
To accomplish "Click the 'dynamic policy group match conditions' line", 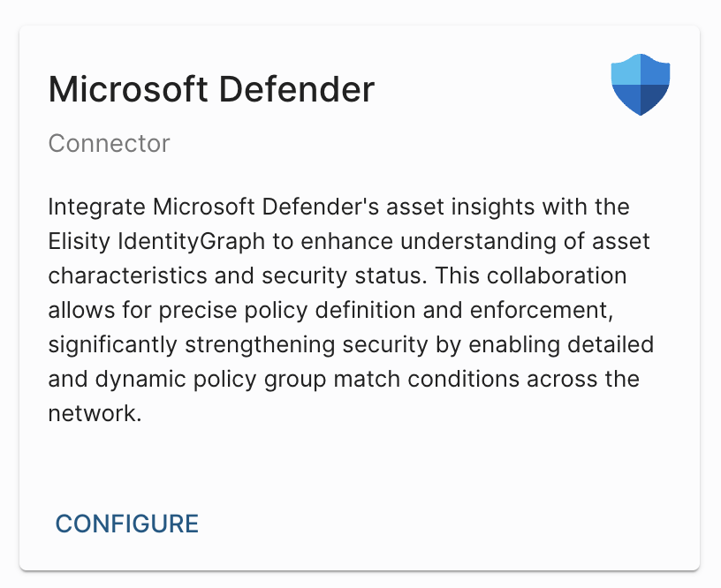I will [x=307, y=380].
